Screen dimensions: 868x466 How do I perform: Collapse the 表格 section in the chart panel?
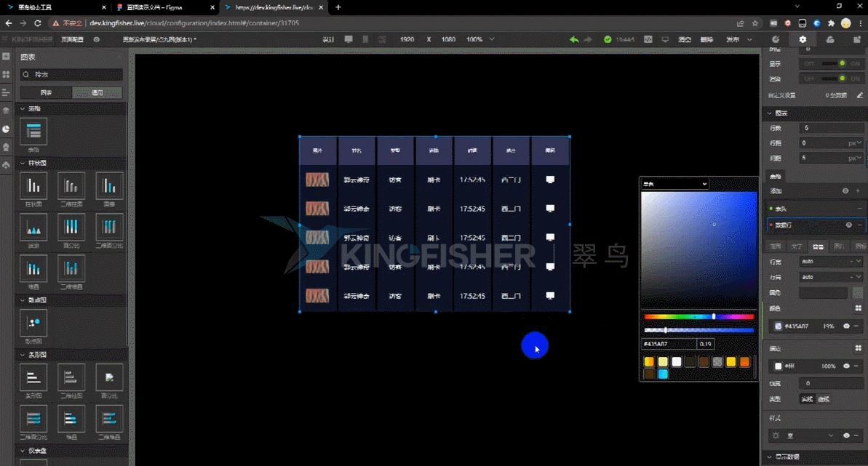tap(23, 108)
